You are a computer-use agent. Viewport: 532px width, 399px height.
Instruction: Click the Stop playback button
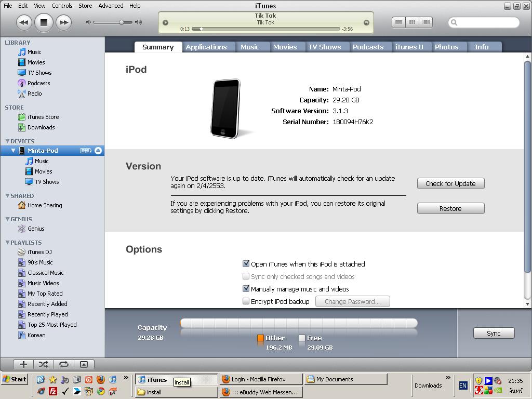[44, 22]
